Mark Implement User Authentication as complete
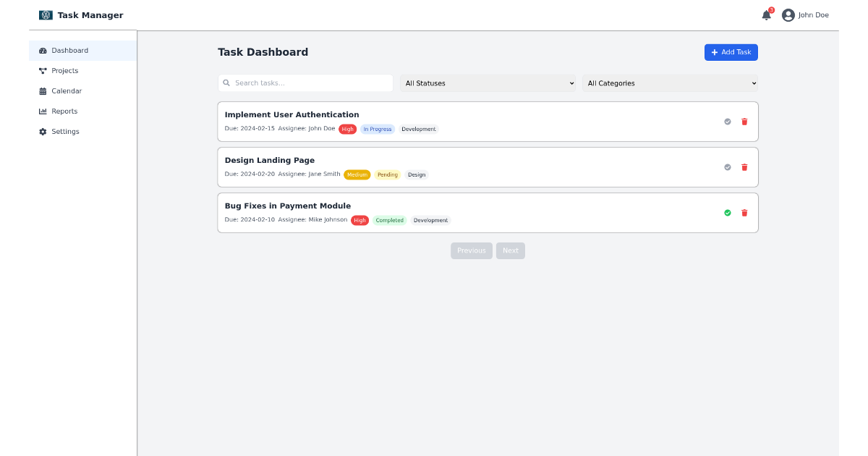 pyautogui.click(x=728, y=122)
